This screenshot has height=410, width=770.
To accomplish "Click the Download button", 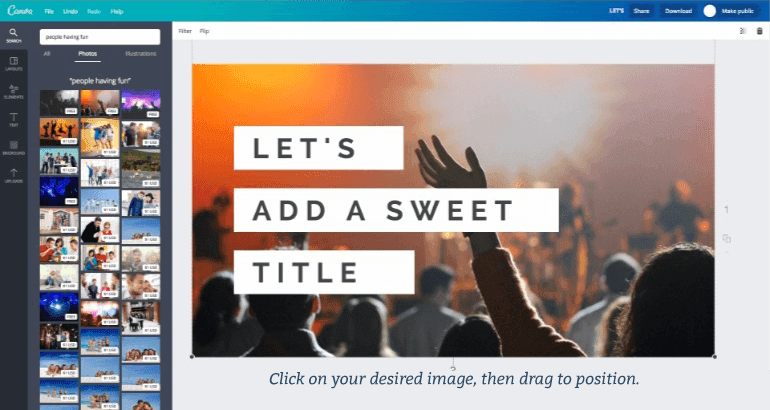I will pos(678,11).
